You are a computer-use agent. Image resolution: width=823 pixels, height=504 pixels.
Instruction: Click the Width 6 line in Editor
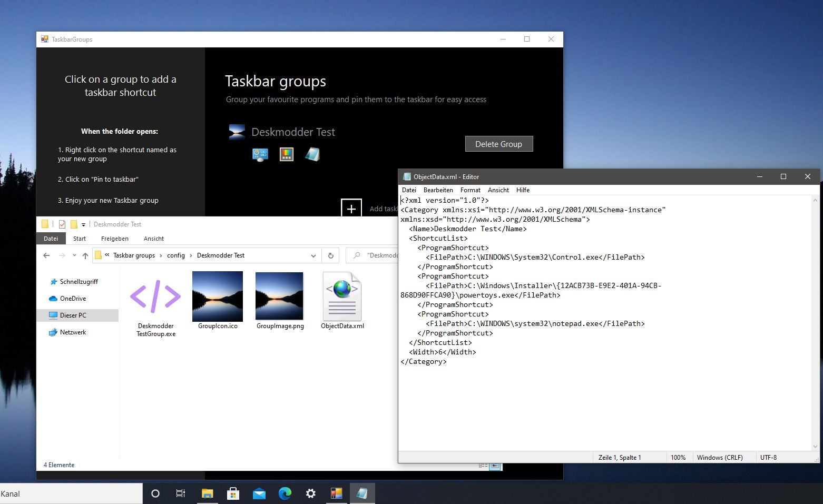coord(443,352)
